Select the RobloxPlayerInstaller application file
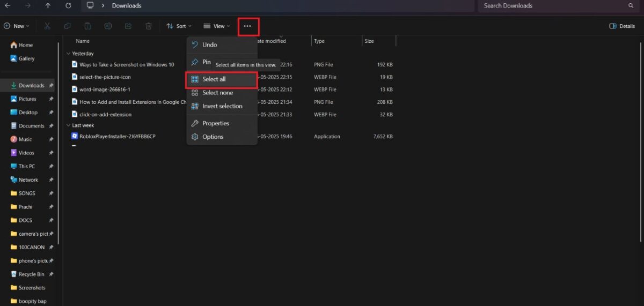The height and width of the screenshot is (306, 644). [118, 136]
